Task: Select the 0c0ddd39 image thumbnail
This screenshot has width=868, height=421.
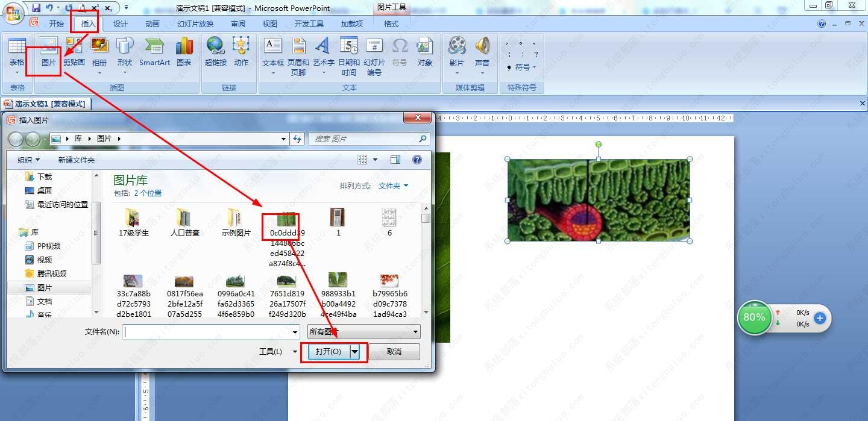Action: point(287,240)
